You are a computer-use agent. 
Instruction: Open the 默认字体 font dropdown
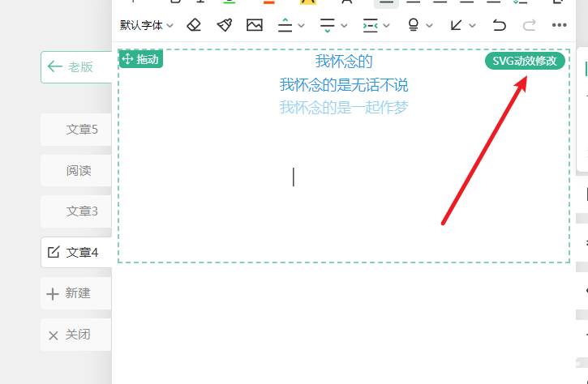[x=147, y=25]
